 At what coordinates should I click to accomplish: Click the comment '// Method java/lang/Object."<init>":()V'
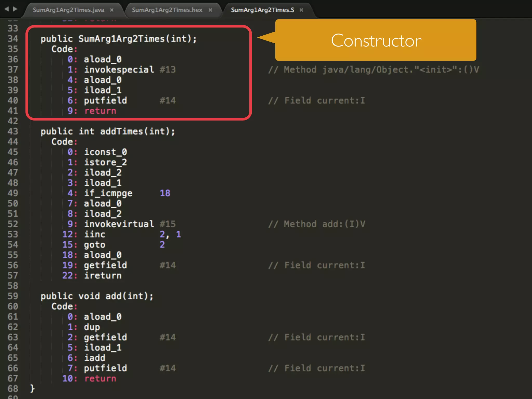(x=374, y=70)
